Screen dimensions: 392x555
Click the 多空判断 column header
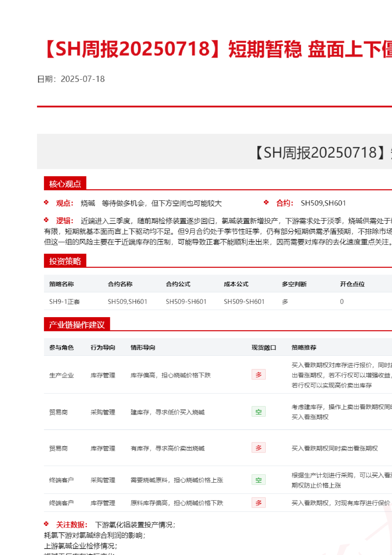294,284
